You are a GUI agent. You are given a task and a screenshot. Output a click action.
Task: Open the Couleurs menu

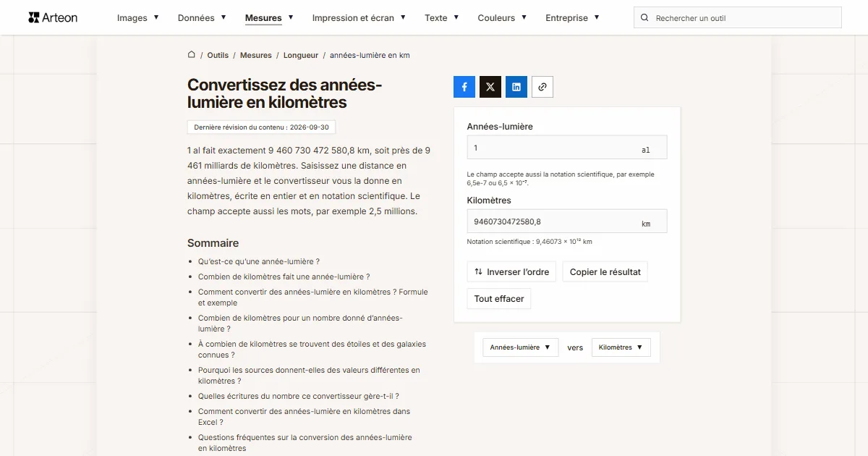502,18
